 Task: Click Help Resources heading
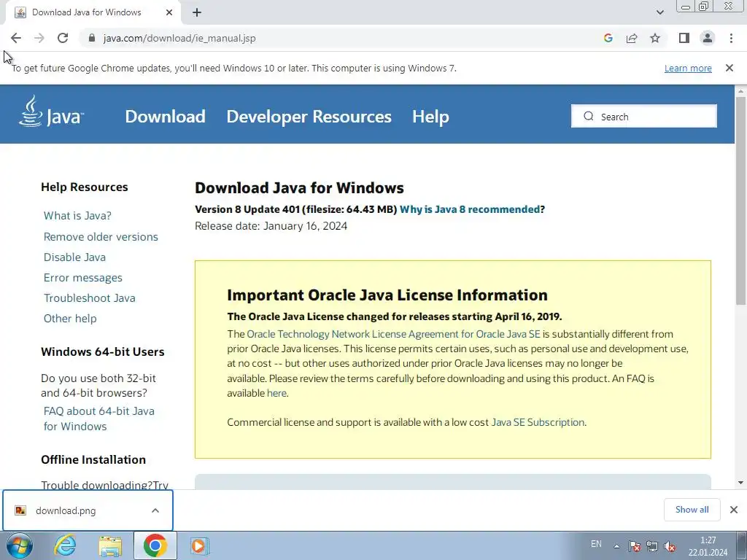[x=85, y=187]
